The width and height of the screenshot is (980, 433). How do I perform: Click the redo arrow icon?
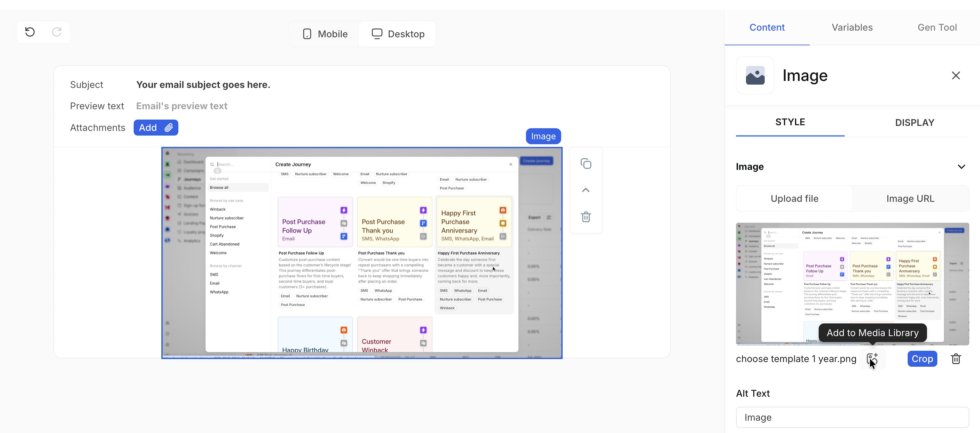pos(57,32)
